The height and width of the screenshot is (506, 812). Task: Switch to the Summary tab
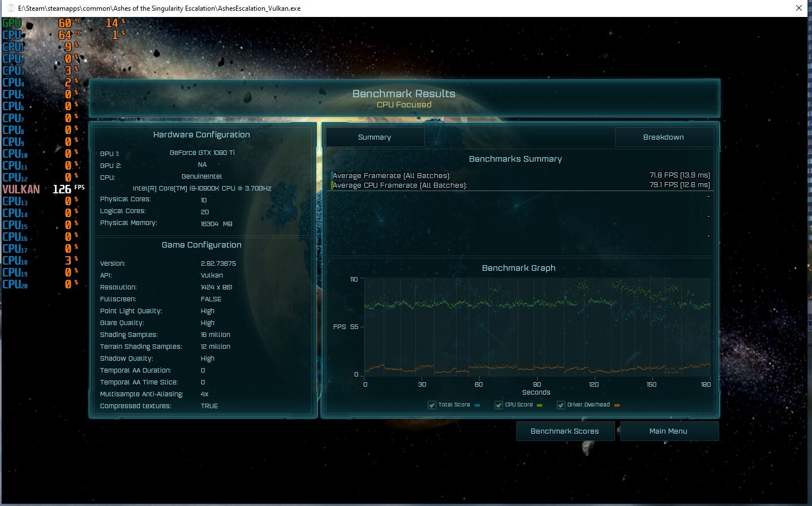(375, 137)
